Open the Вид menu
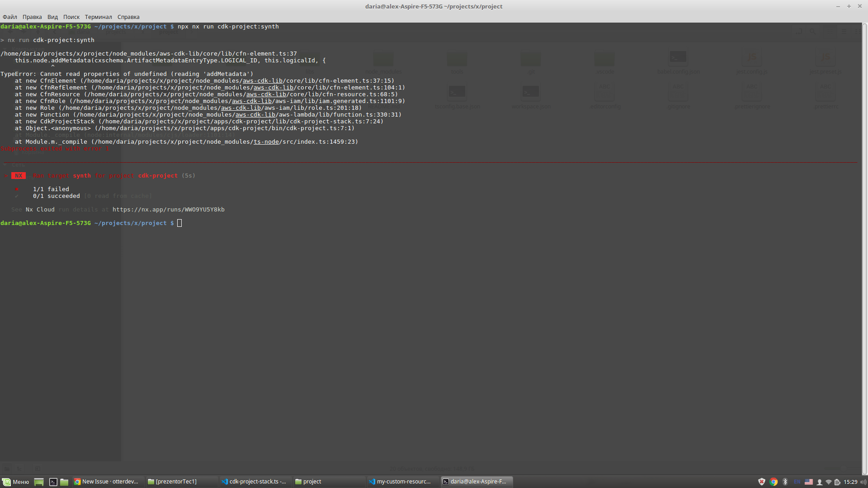 coord(52,17)
